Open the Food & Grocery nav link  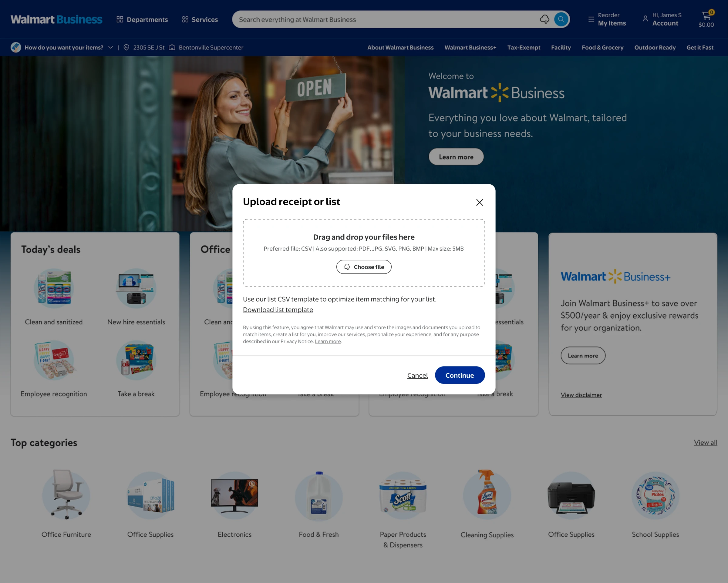[x=602, y=47]
